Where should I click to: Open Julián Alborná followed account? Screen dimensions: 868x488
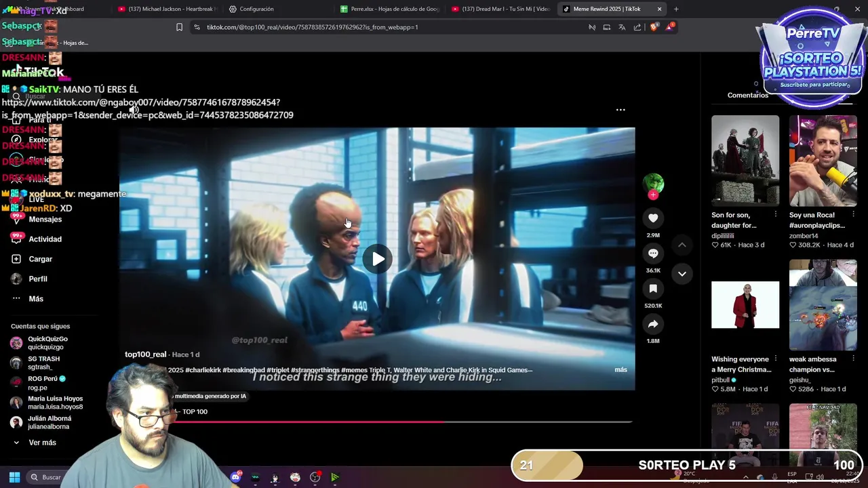point(49,422)
